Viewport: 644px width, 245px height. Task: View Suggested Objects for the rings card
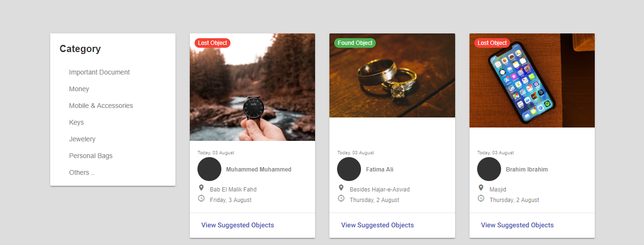[378, 225]
